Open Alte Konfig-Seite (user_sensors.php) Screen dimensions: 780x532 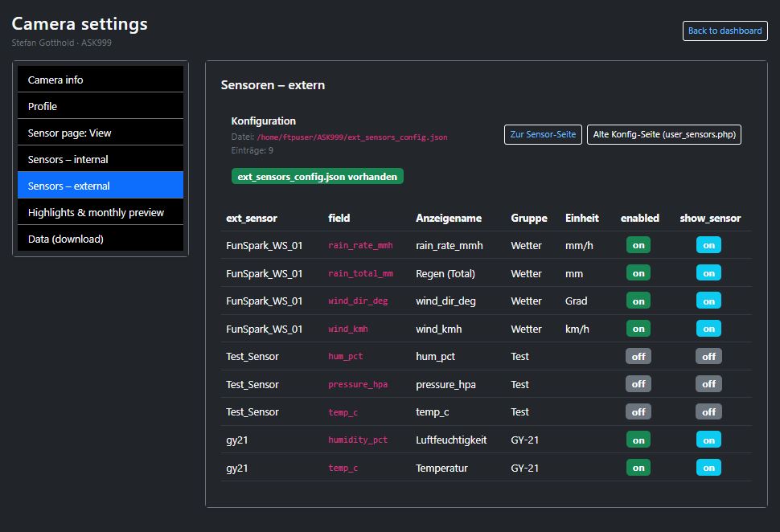[x=663, y=134]
